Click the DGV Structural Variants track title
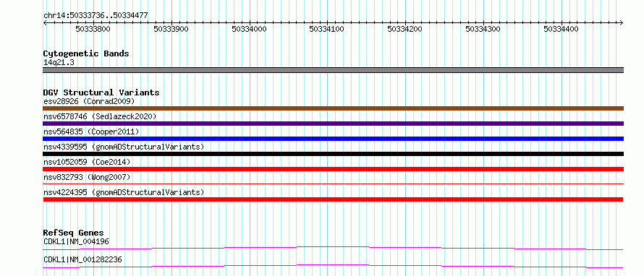This screenshot has width=644, height=276. (x=101, y=92)
